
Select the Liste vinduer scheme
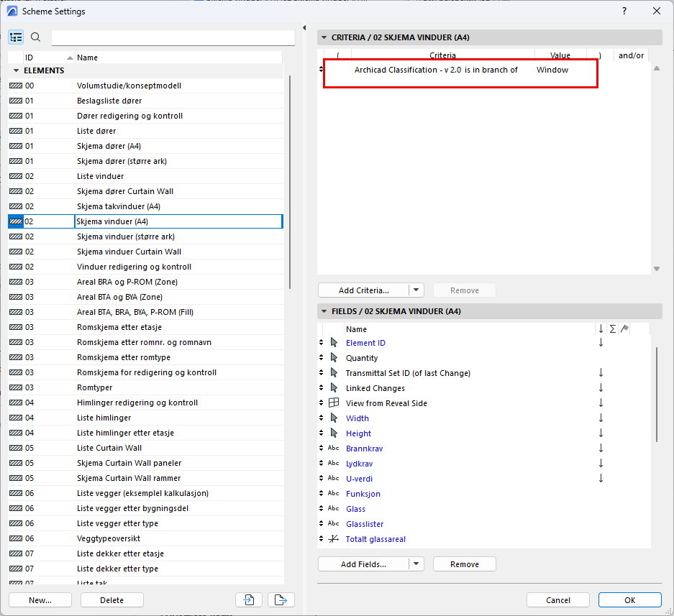pos(100,176)
